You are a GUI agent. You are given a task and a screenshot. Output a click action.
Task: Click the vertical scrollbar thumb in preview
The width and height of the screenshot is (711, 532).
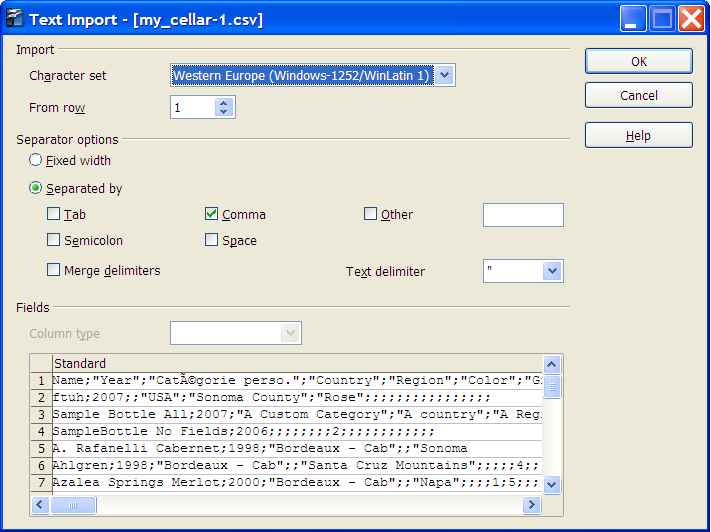click(x=551, y=387)
